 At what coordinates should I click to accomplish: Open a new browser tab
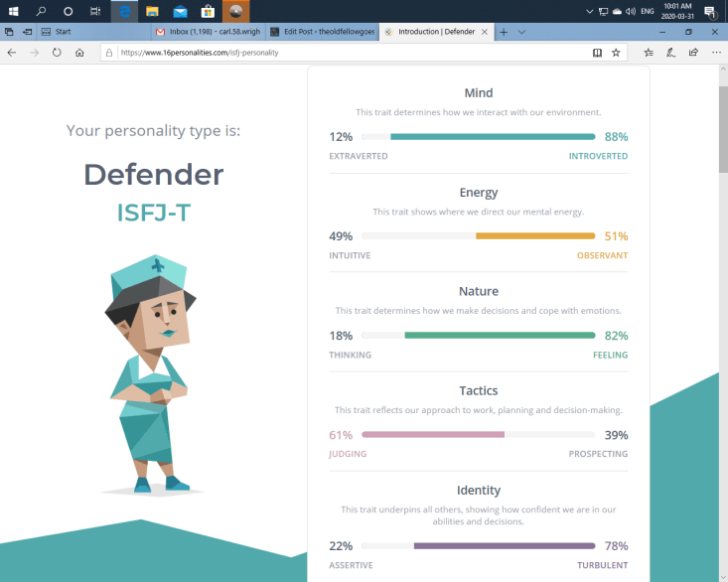(x=504, y=32)
